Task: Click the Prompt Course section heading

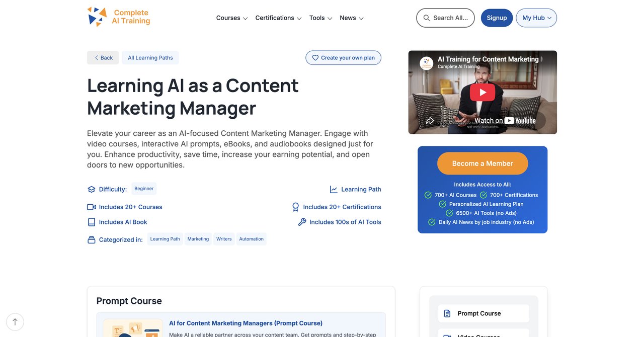Action: click(x=129, y=301)
